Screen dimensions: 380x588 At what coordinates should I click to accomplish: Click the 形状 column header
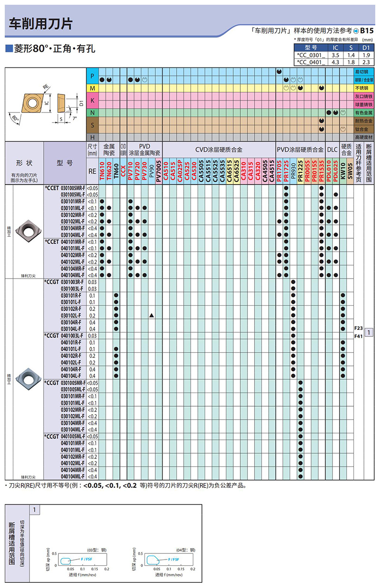(x=24, y=162)
